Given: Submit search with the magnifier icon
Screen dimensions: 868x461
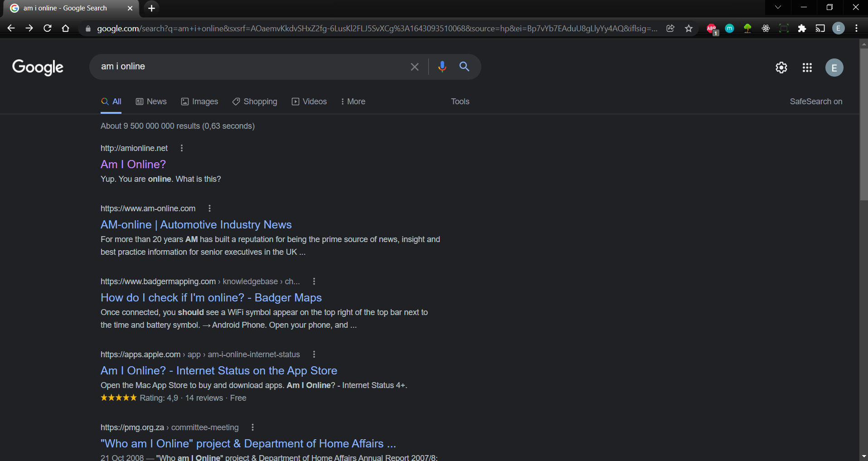Looking at the screenshot, I should [x=464, y=67].
